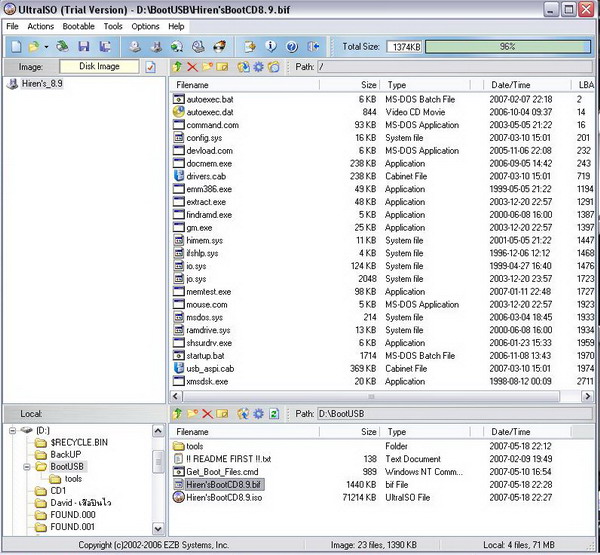Viewport: 600px width, 555px height.
Task: Click the Up folder icon in local pane
Action: 177,414
